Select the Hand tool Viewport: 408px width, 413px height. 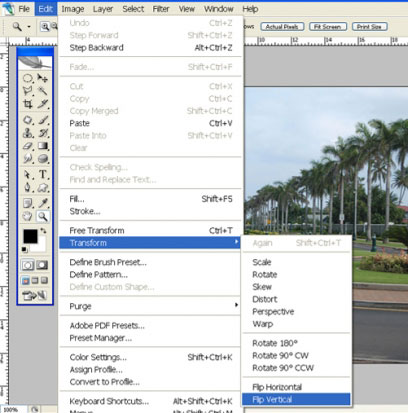tap(28, 217)
